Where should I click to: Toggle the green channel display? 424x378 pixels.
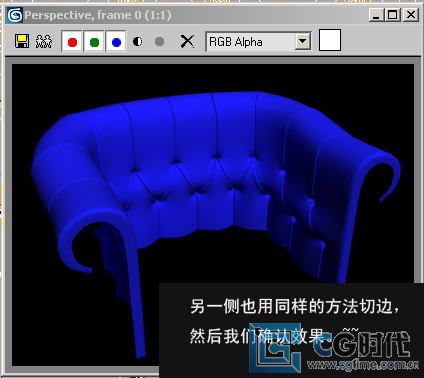click(94, 42)
